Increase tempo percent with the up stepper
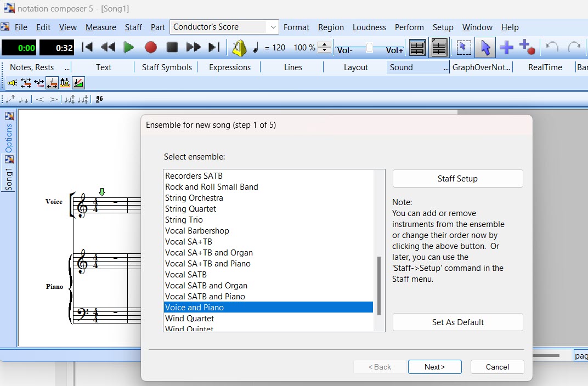Viewport: 588px width, 386px height. [325, 44]
